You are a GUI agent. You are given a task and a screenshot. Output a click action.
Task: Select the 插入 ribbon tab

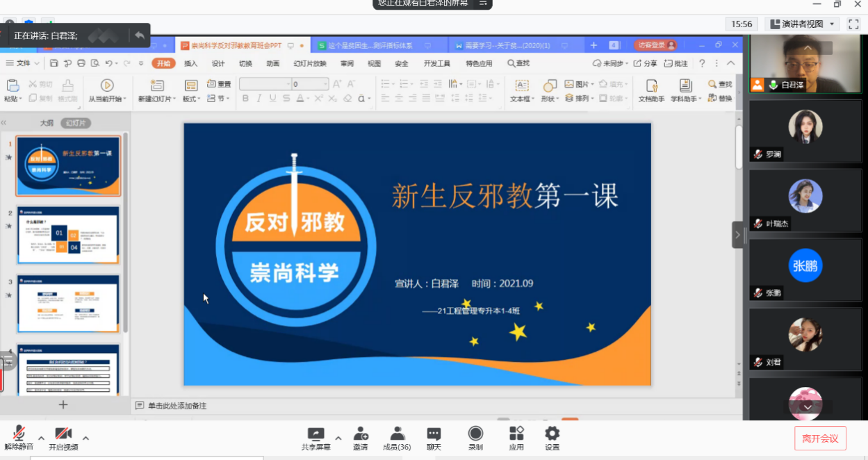click(x=190, y=63)
